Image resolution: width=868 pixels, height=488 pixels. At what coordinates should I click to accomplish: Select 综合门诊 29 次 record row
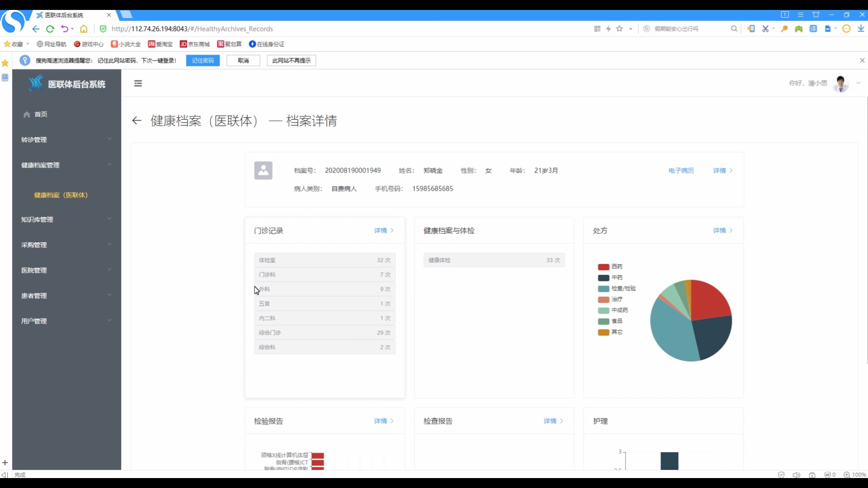pyautogui.click(x=325, y=333)
